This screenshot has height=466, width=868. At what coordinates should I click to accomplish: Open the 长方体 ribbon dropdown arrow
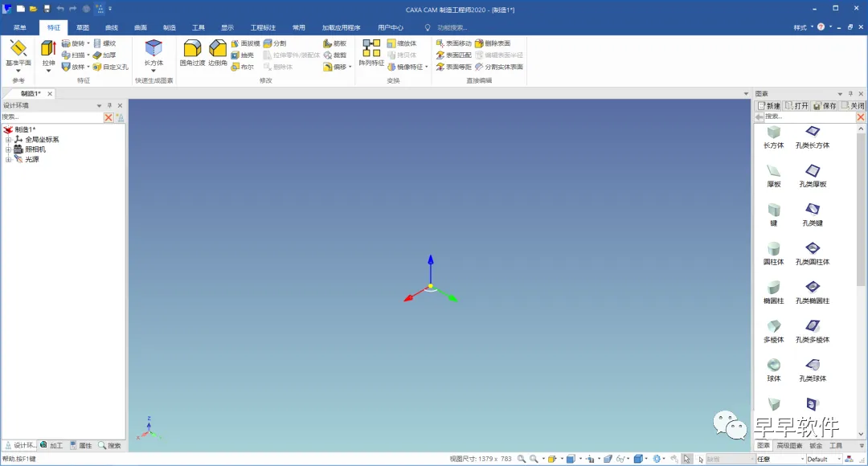[154, 71]
